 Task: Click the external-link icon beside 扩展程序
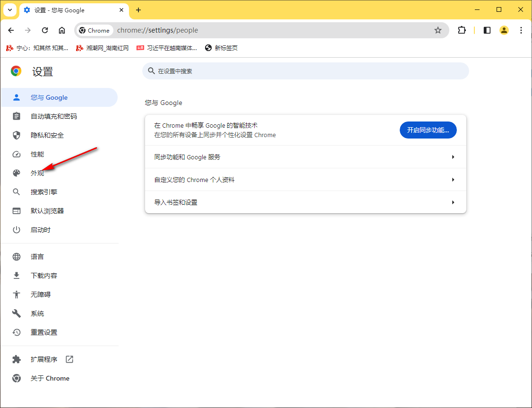[x=69, y=359]
